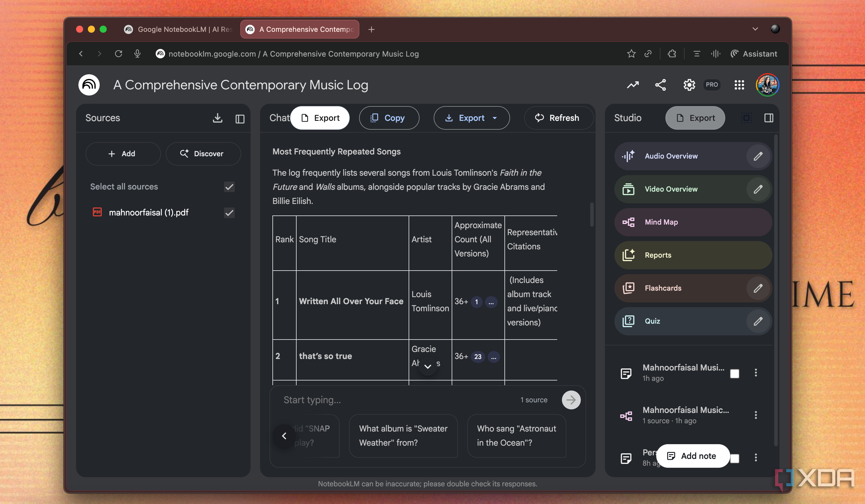Screen dimensions: 865x504
Task: Collapse the Sources panel with sidebar icon
Action: 240,119
